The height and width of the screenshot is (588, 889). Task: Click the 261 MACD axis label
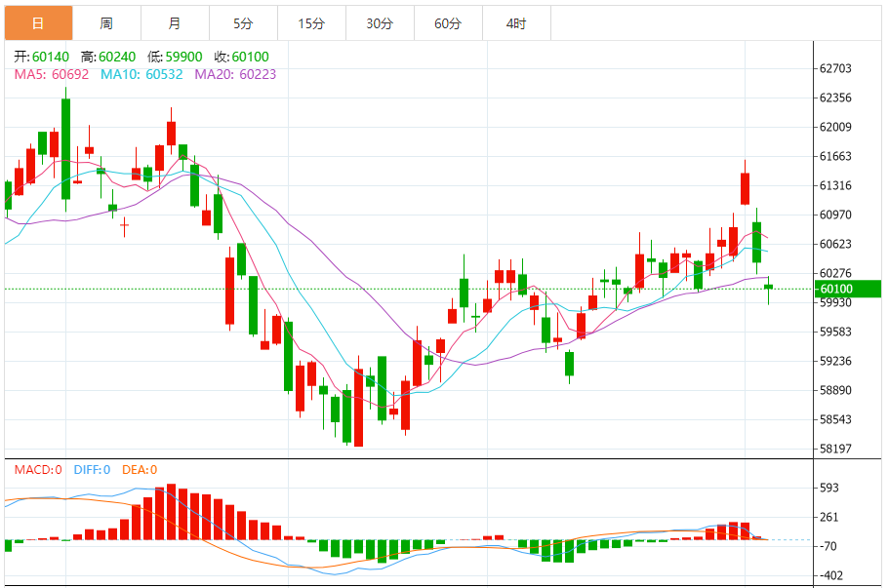[x=828, y=517]
